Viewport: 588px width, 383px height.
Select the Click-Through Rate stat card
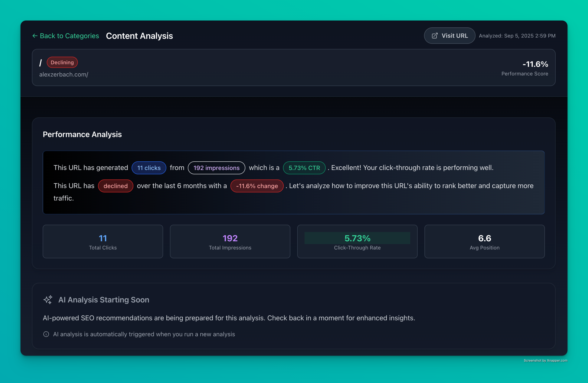click(x=357, y=241)
